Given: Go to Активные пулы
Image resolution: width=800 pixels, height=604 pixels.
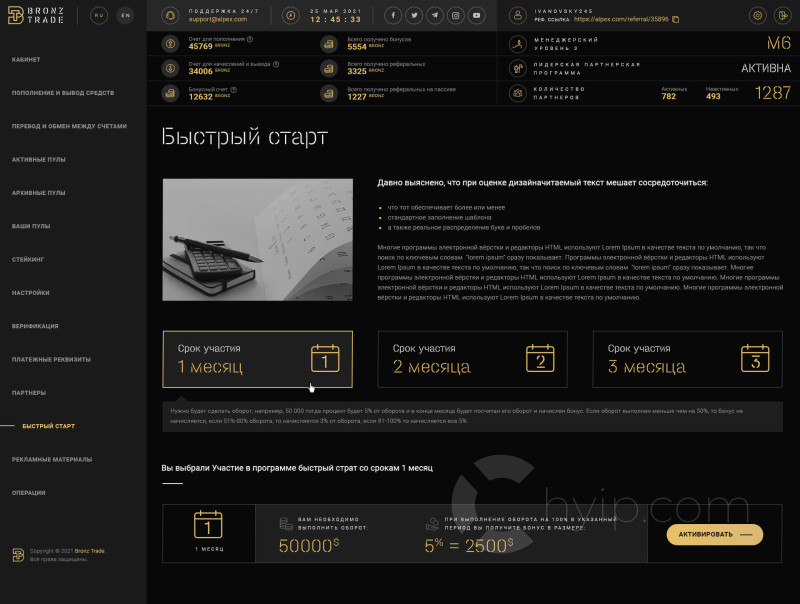Looking at the screenshot, I should pos(39,160).
